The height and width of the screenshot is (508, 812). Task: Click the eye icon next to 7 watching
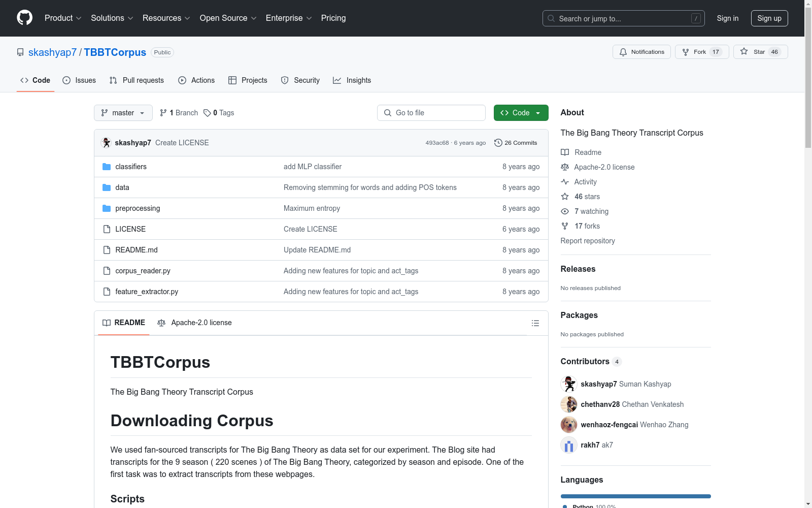[565, 211]
